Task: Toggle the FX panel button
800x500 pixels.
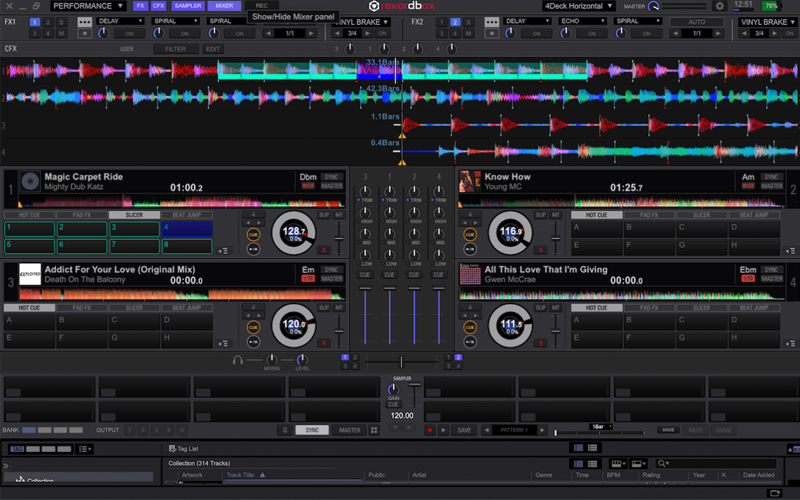Action: tap(140, 6)
